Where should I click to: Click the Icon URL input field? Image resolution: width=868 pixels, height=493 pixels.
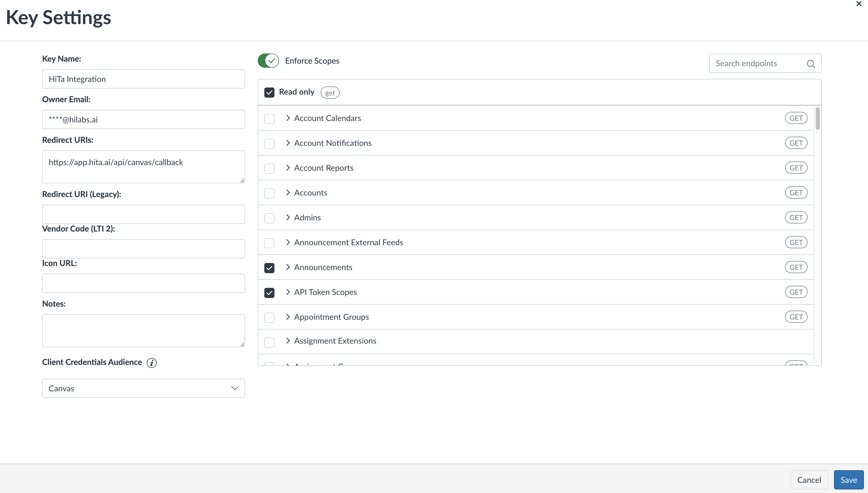tap(143, 283)
